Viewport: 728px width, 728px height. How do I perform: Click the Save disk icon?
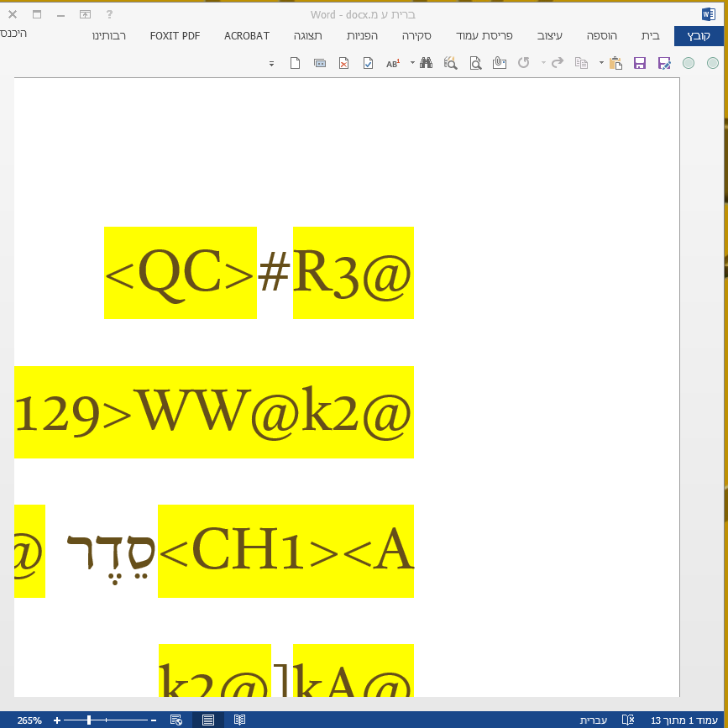point(640,62)
